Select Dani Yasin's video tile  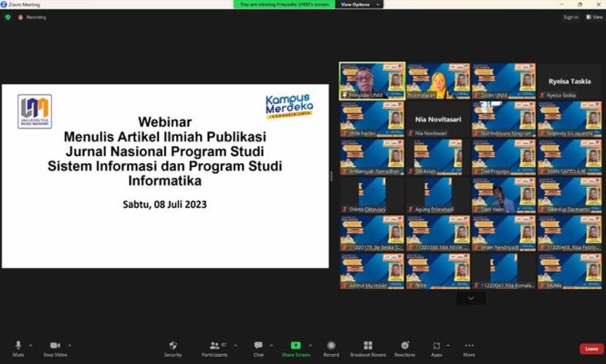coord(504,195)
